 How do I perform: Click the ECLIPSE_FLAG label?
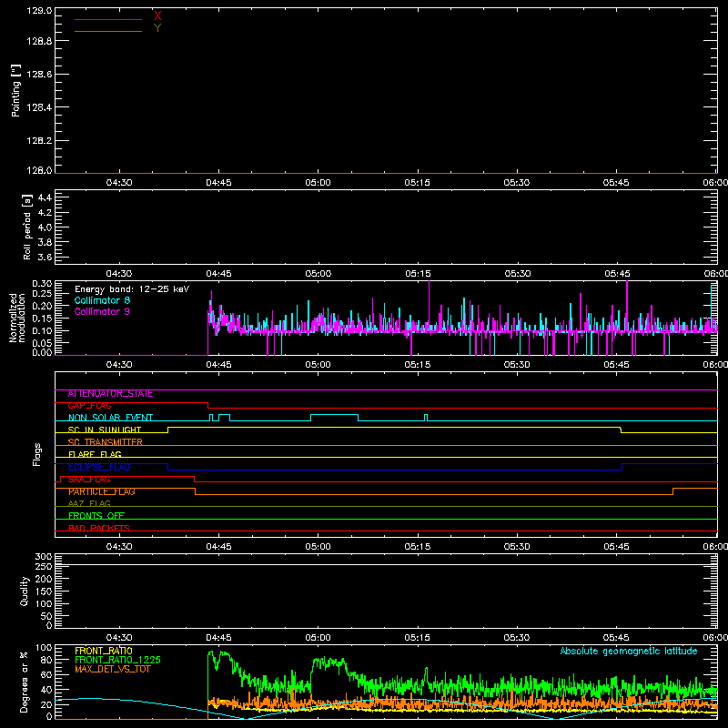click(99, 467)
